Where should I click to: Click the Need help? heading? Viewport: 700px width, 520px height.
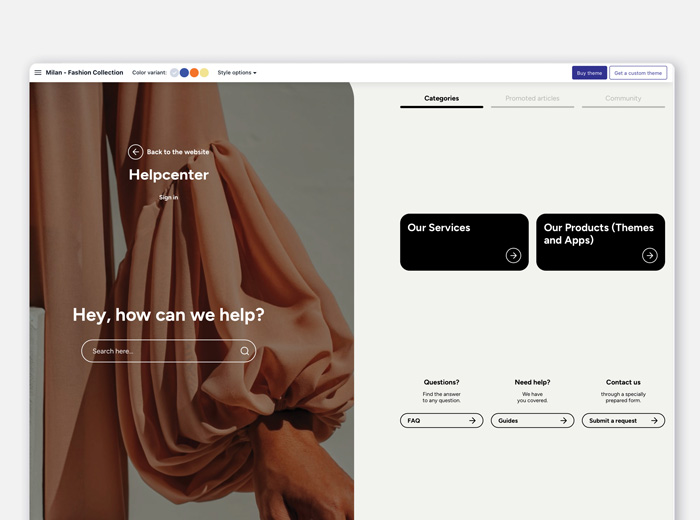pos(532,382)
